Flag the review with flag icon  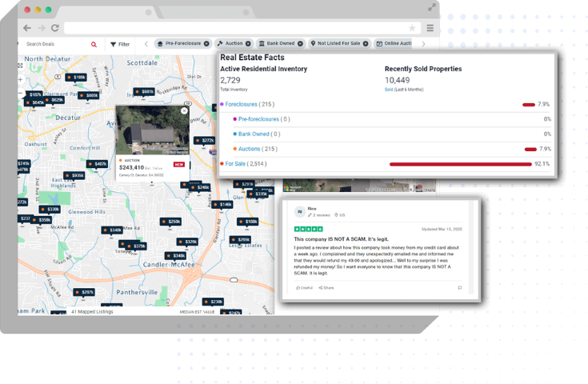[460, 288]
